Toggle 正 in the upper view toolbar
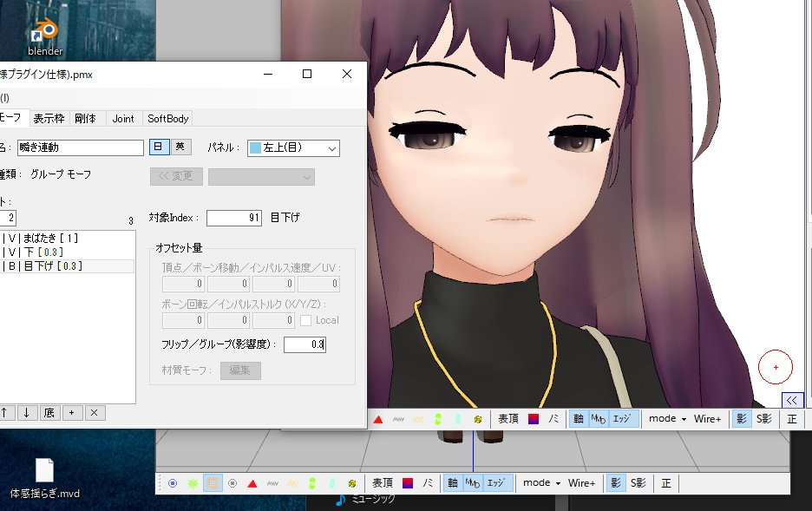This screenshot has height=511, width=812. (x=792, y=419)
